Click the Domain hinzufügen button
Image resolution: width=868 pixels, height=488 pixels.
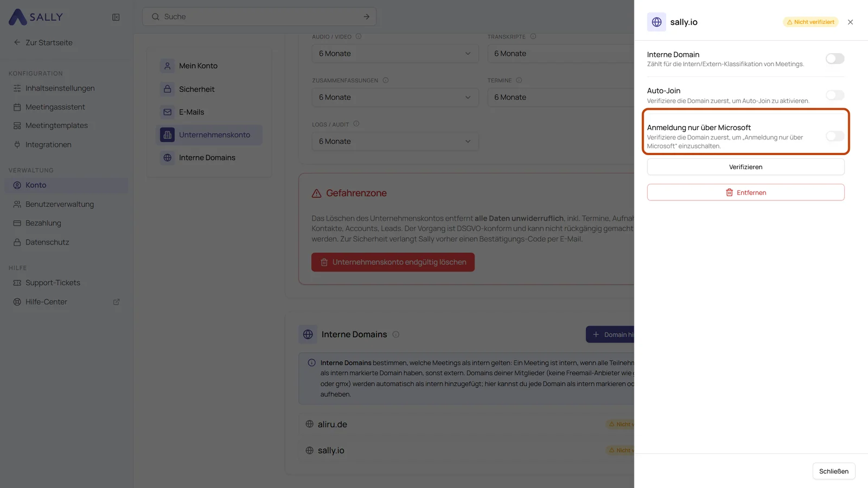coord(610,335)
